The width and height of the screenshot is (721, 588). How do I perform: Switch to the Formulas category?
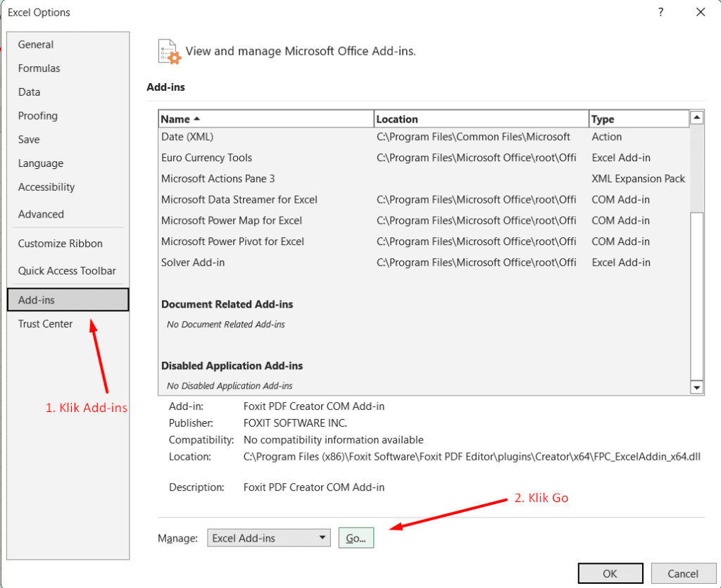[39, 68]
